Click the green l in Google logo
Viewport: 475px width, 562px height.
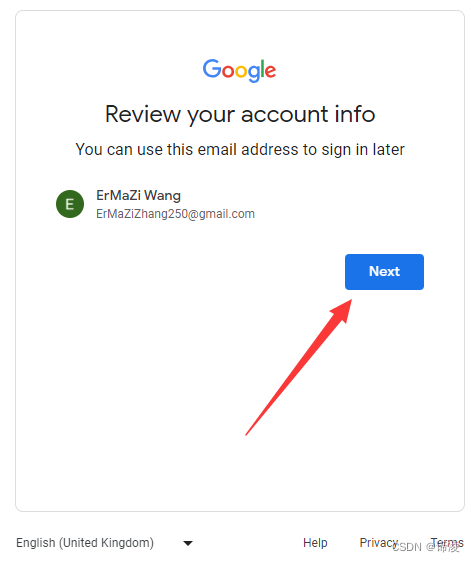pos(262,68)
